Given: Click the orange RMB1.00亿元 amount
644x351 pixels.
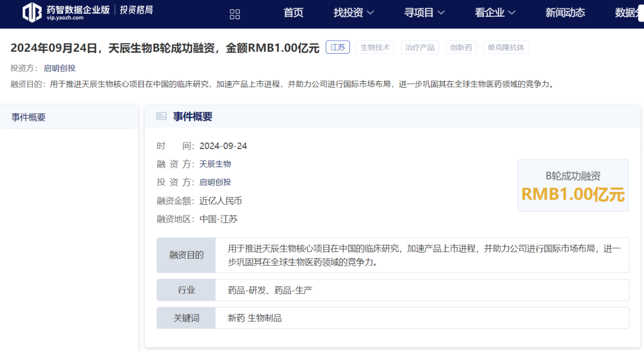Looking at the screenshot, I should (x=573, y=195).
